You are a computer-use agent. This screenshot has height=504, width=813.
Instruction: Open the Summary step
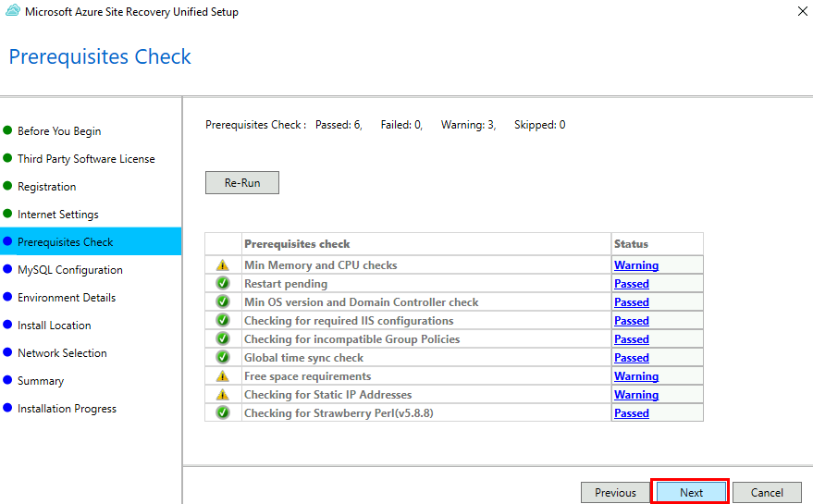point(41,381)
